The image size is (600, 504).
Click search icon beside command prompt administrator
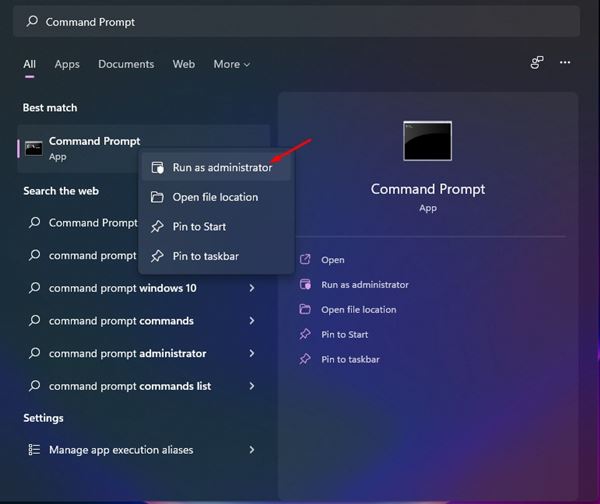[34, 353]
